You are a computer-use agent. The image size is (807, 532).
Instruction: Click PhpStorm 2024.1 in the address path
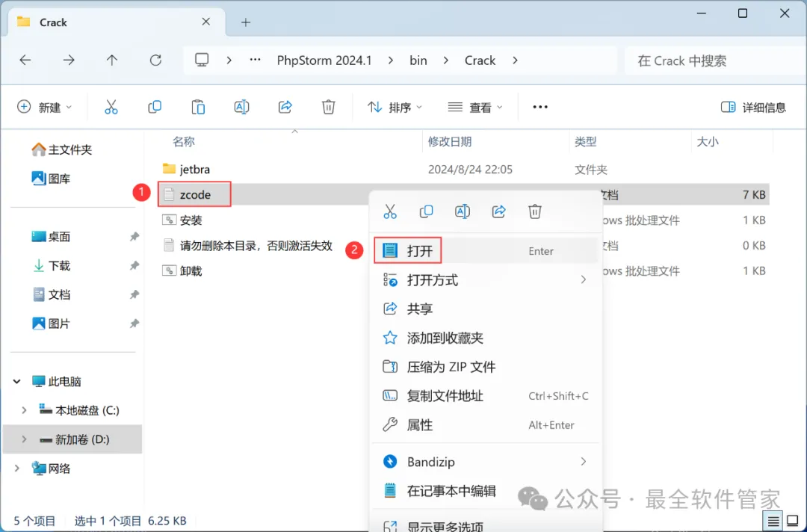[324, 61]
